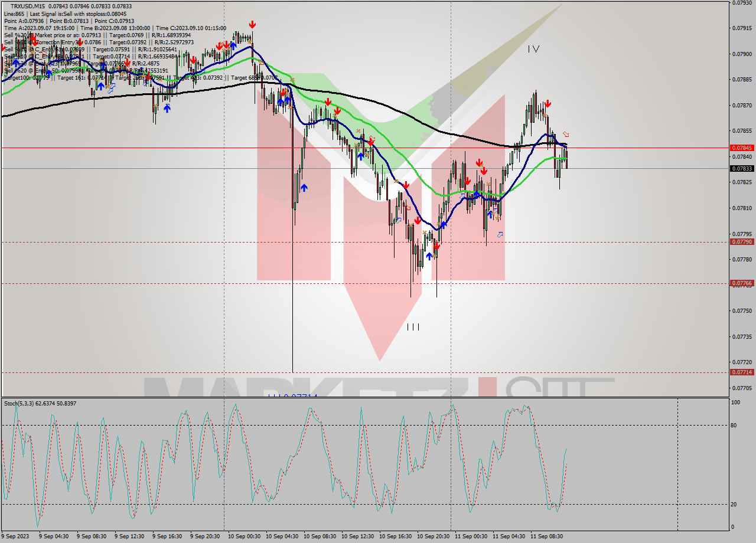Click the 0.07780 price axis label

pyautogui.click(x=742, y=259)
